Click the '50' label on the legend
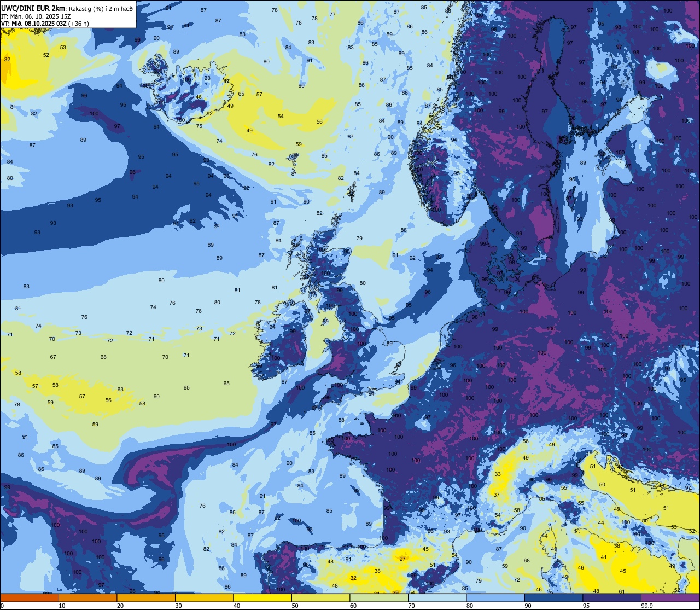Screen dimensions: 700x610 (295, 606)
